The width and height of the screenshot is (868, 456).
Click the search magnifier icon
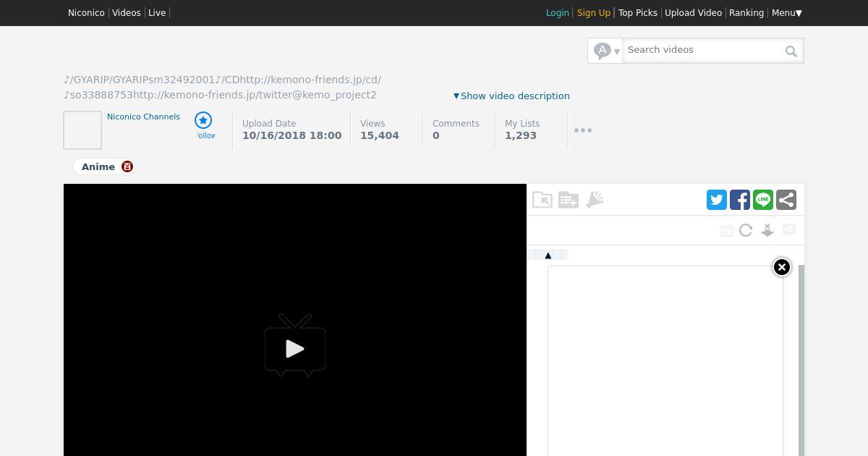791,51
